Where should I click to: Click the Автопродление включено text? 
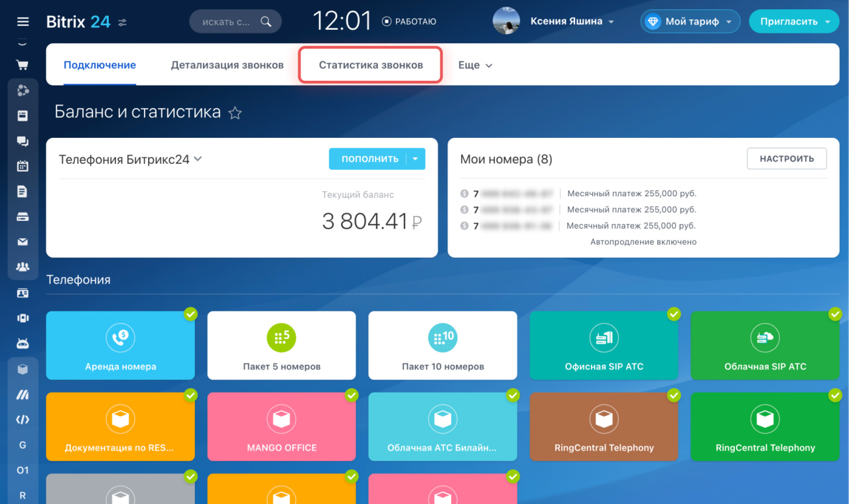click(643, 242)
